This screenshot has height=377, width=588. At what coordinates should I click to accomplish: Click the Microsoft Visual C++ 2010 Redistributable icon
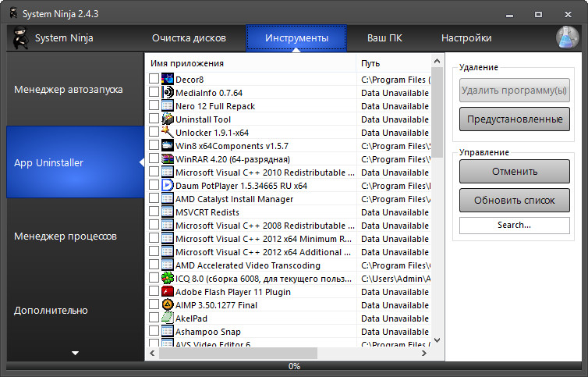pos(167,172)
